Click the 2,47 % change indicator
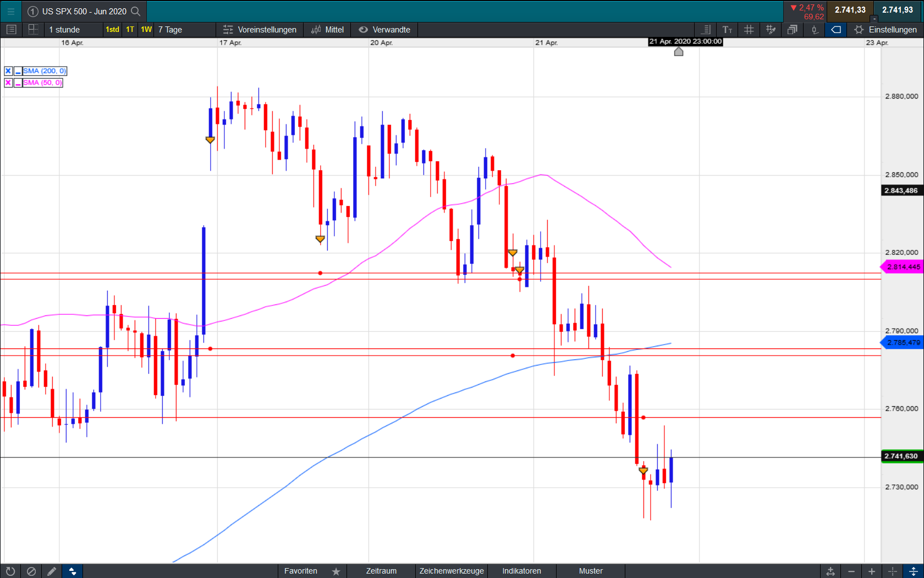924x578 pixels. click(x=807, y=8)
